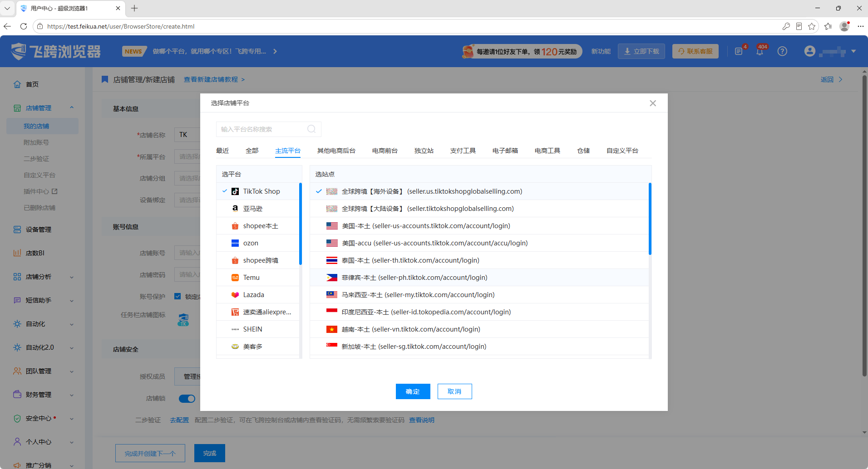
Task: Choose the Amazon platform icon
Action: [235, 209]
